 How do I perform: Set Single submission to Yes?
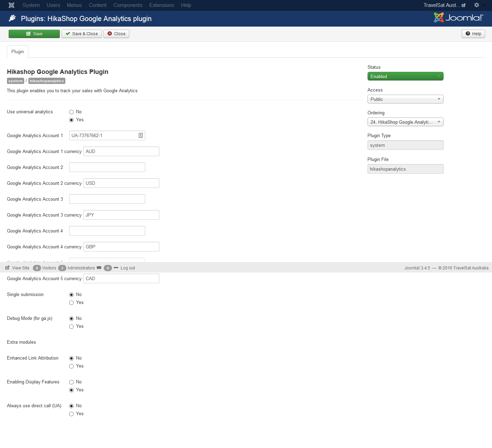pyautogui.click(x=72, y=303)
